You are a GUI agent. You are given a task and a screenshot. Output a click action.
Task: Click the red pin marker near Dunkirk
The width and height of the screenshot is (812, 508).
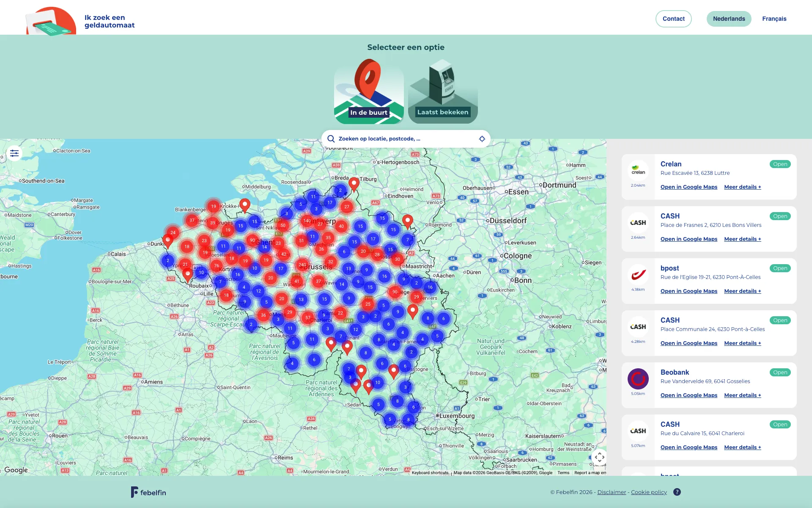[x=168, y=241]
